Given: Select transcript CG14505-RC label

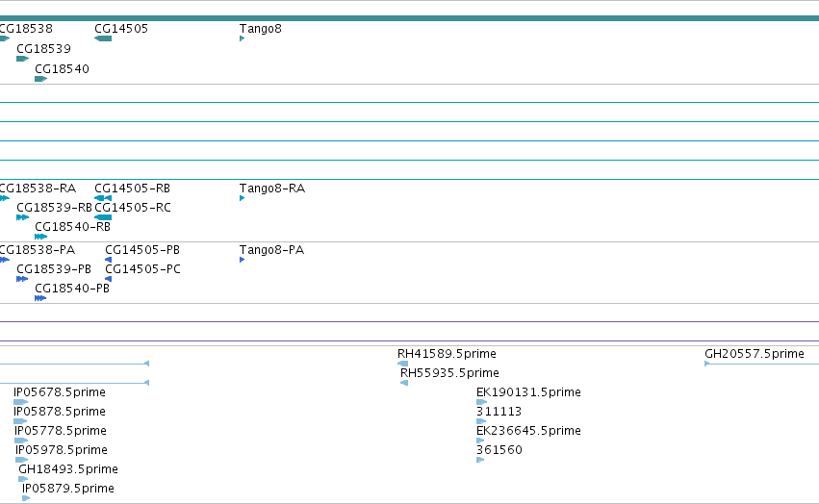Looking at the screenshot, I should (x=133, y=208).
